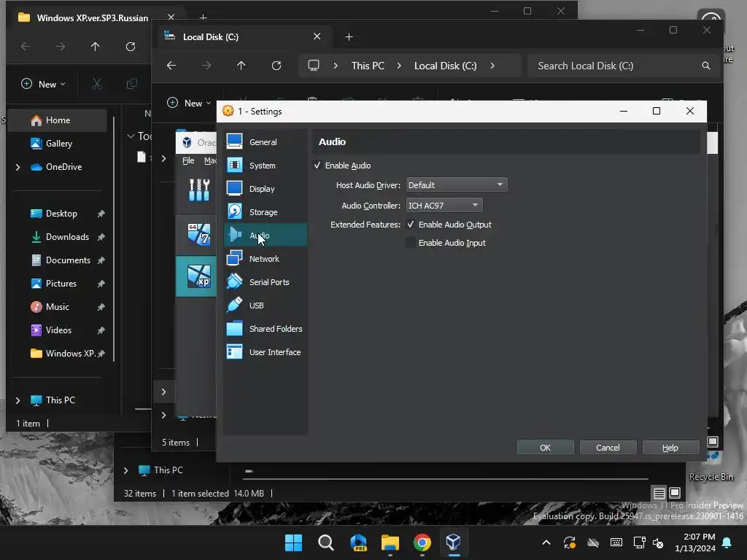
Task: Go up one level in Local Disk window
Action: click(241, 66)
